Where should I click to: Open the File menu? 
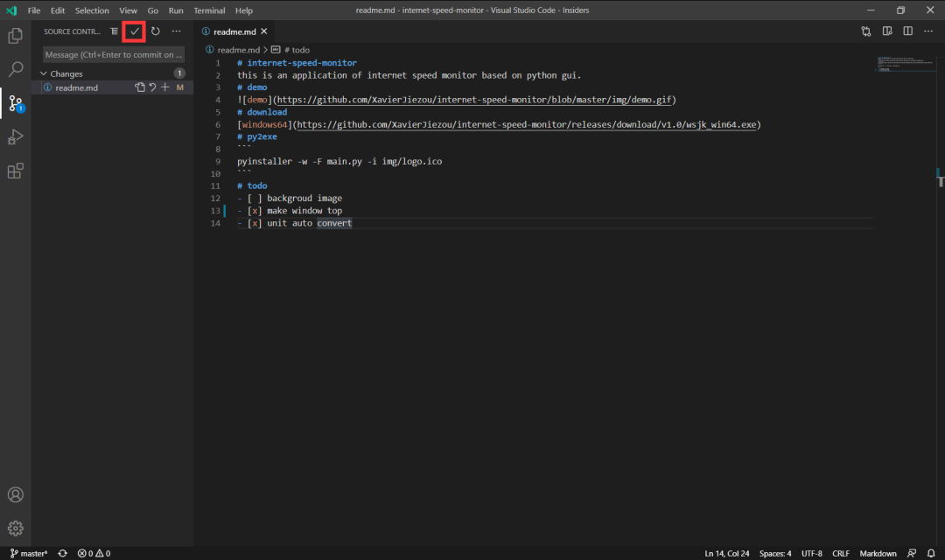tap(34, 10)
